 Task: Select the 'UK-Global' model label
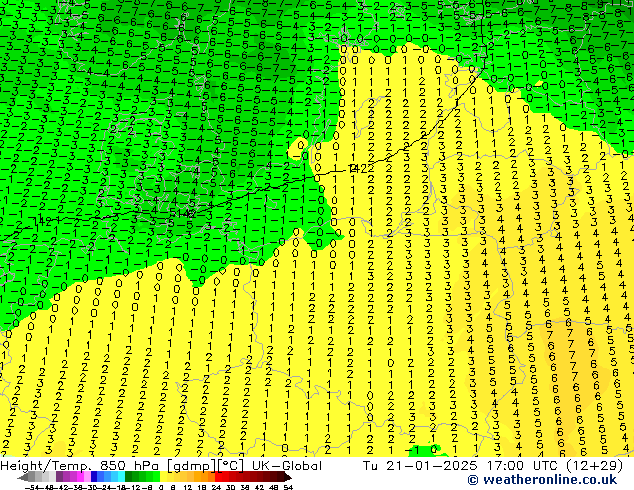point(287,466)
